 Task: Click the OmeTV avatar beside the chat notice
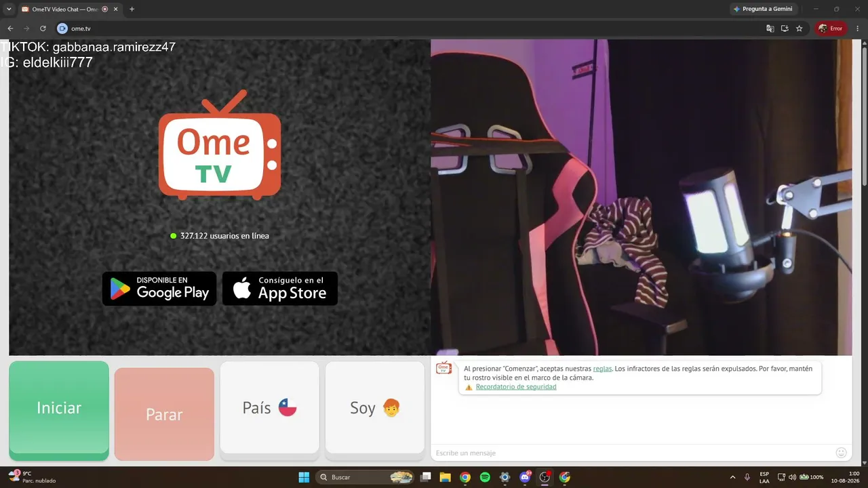[x=443, y=368]
